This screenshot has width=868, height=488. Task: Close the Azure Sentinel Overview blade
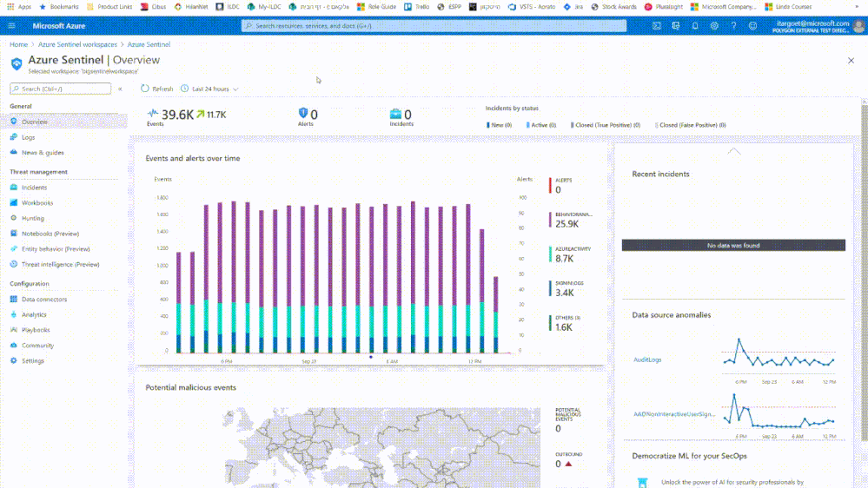pos(851,61)
